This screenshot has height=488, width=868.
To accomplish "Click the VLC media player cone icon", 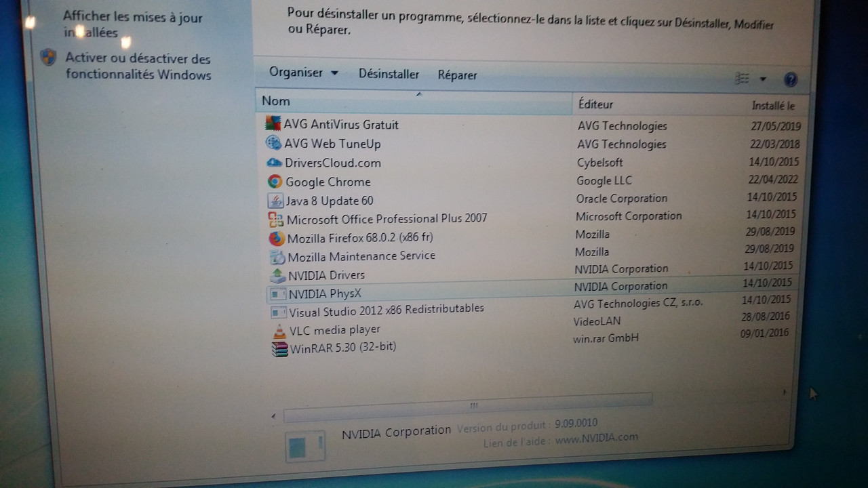I will click(x=279, y=331).
